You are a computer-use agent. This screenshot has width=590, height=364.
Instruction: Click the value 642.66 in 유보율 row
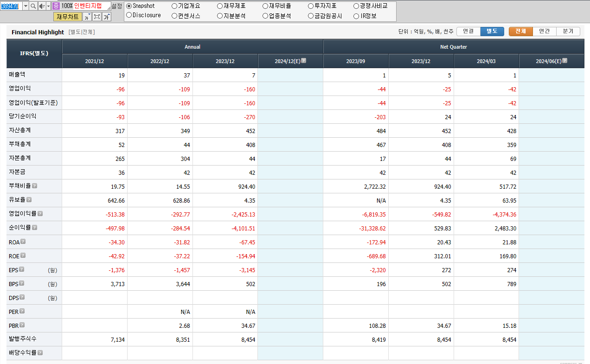116,201
